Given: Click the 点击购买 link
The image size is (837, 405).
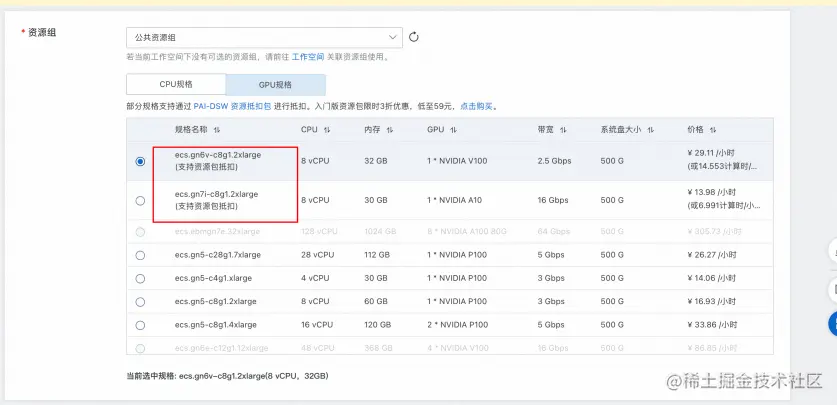Looking at the screenshot, I should [x=477, y=106].
